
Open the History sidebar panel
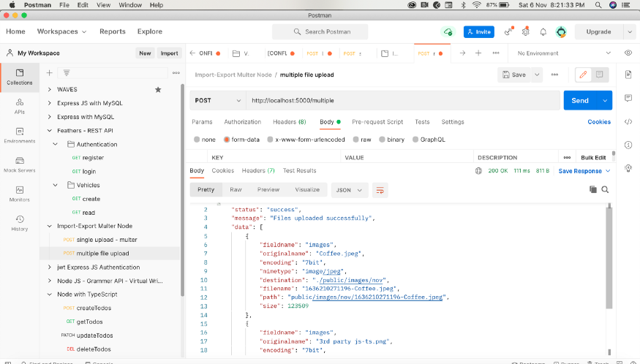pos(20,223)
